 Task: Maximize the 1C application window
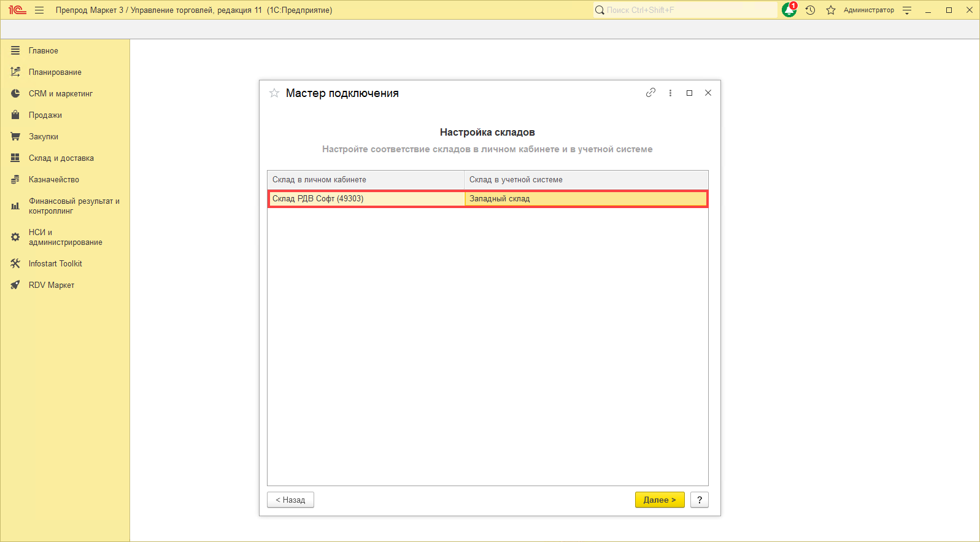[949, 10]
